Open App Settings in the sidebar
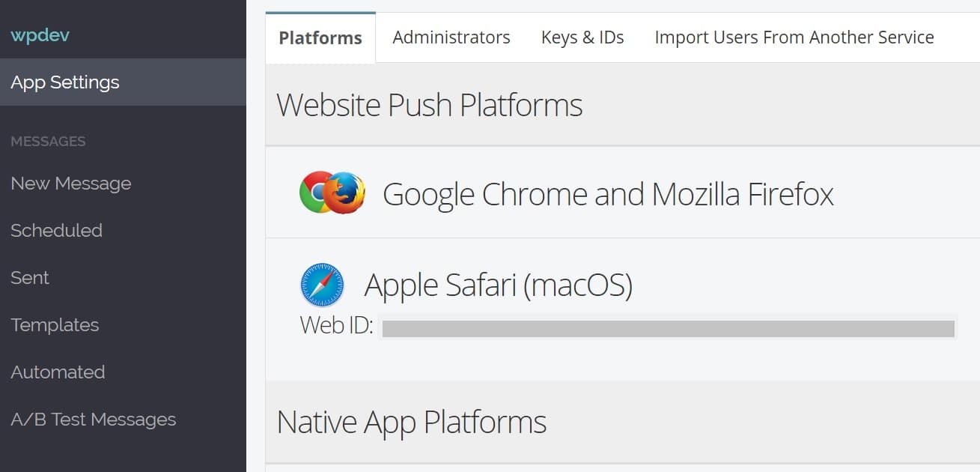980x472 pixels. tap(64, 82)
